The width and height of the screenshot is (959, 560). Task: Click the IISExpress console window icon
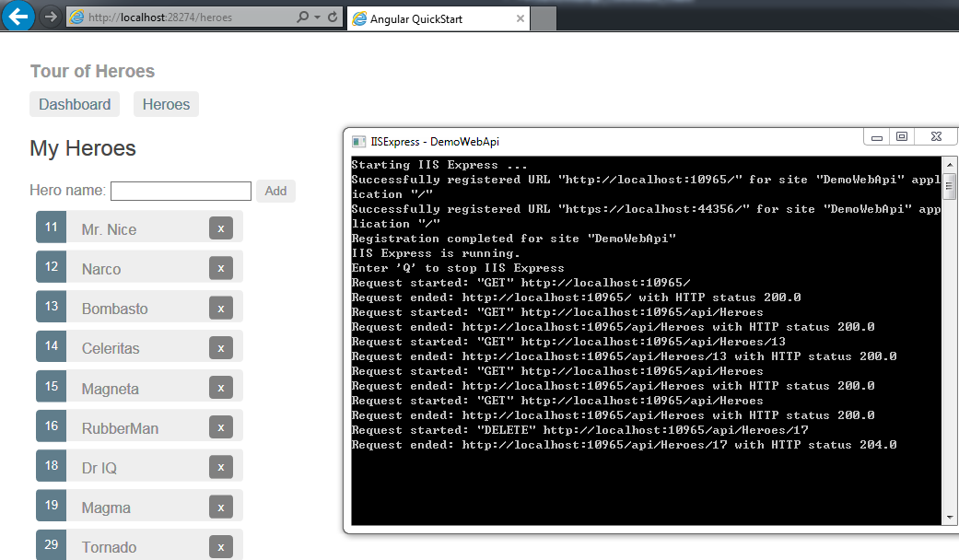[358, 142]
